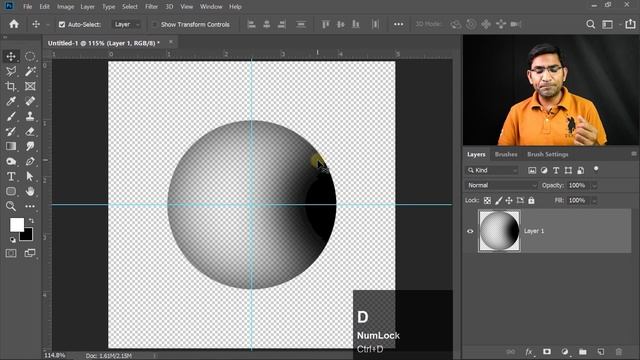
Task: Click align and distribute more options
Action: [x=398, y=24]
